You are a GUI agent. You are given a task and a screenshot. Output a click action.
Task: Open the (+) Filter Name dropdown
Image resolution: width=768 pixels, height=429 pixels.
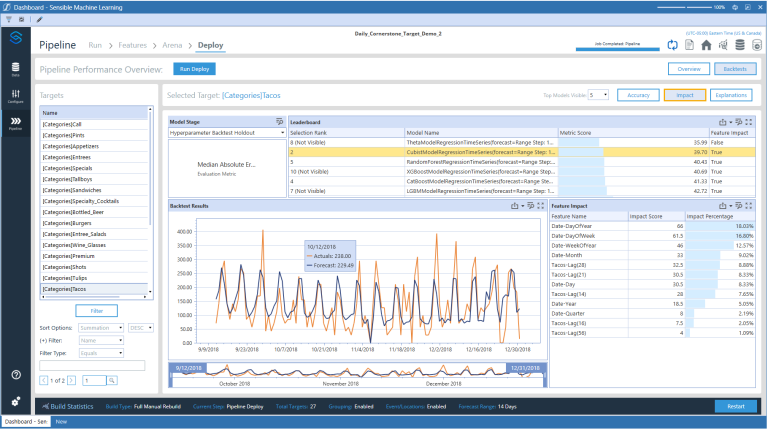101,340
